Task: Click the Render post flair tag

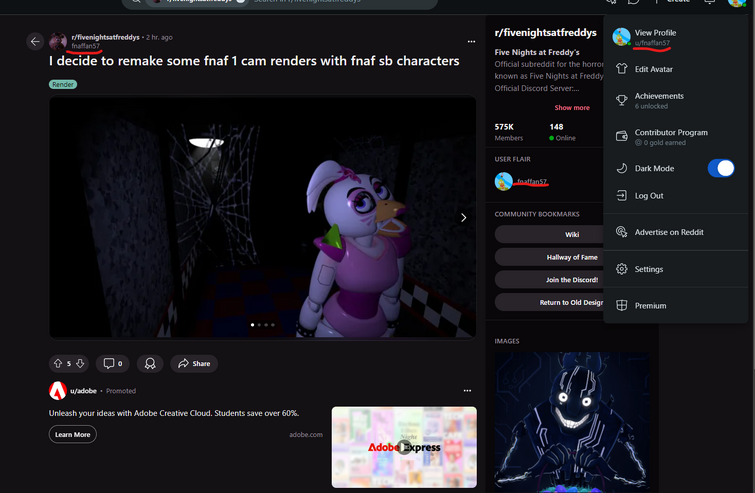Action: click(x=63, y=84)
